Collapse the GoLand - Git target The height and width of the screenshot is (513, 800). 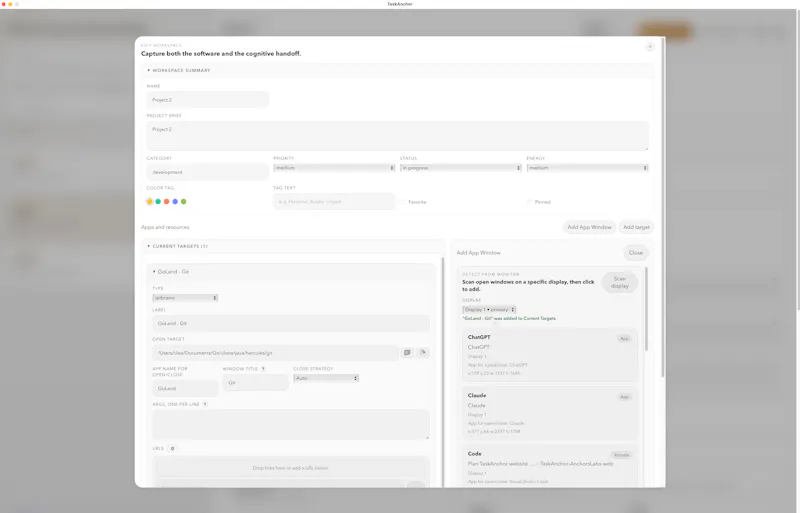pos(171,272)
